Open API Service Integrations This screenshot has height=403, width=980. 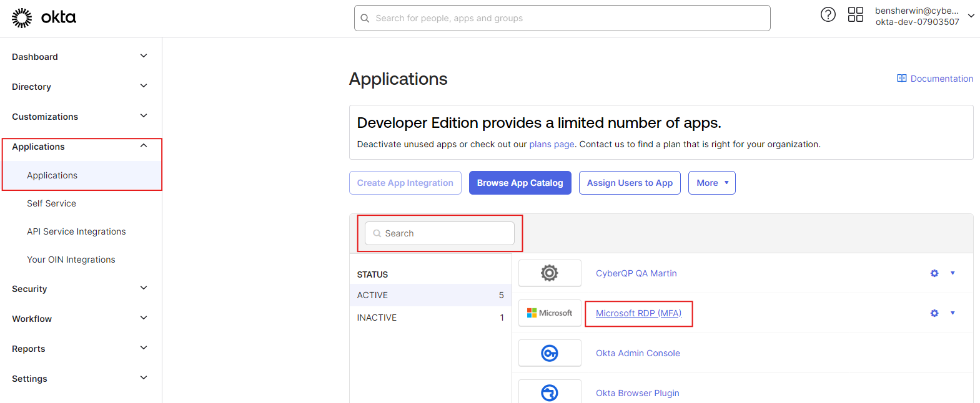coord(76,231)
